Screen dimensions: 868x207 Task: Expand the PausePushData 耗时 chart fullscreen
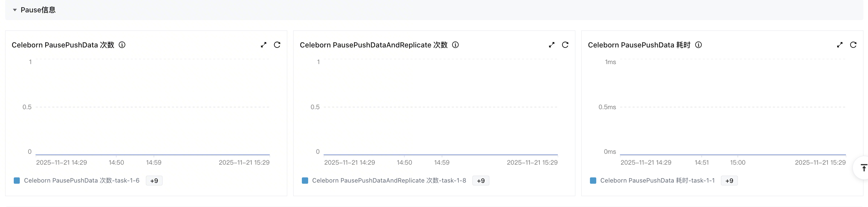click(840, 45)
